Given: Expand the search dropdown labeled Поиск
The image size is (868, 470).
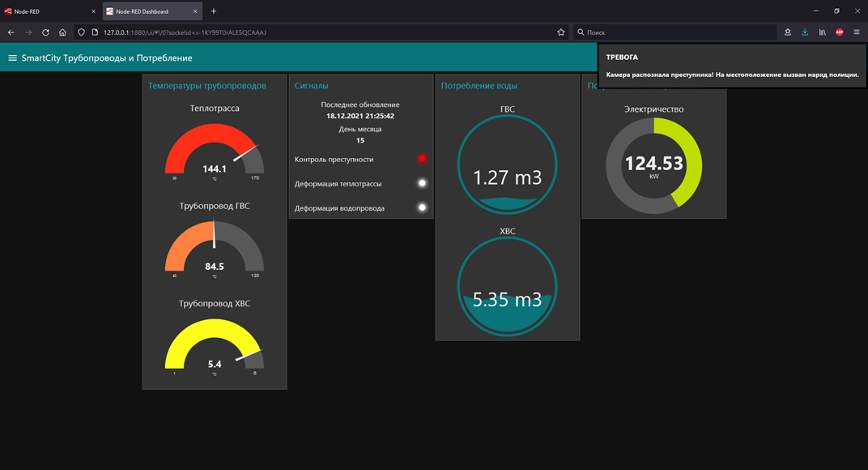Looking at the screenshot, I should click(x=581, y=32).
